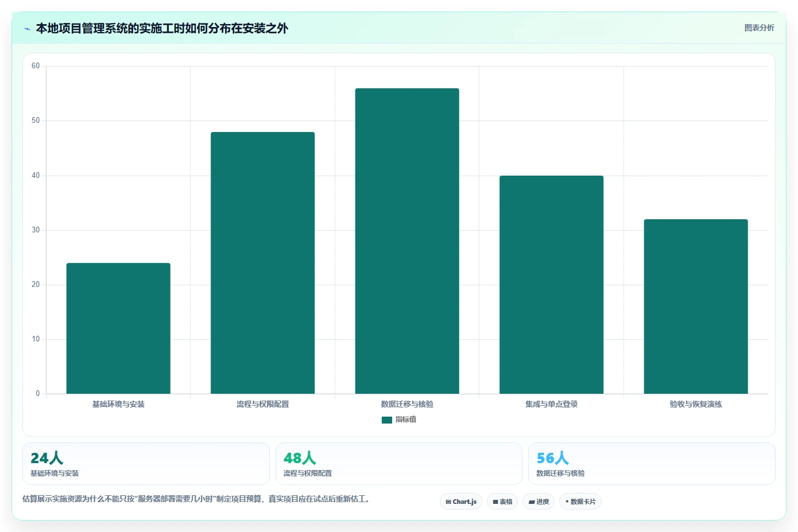
Task: Click the y-axis value 50
Action: (36, 121)
